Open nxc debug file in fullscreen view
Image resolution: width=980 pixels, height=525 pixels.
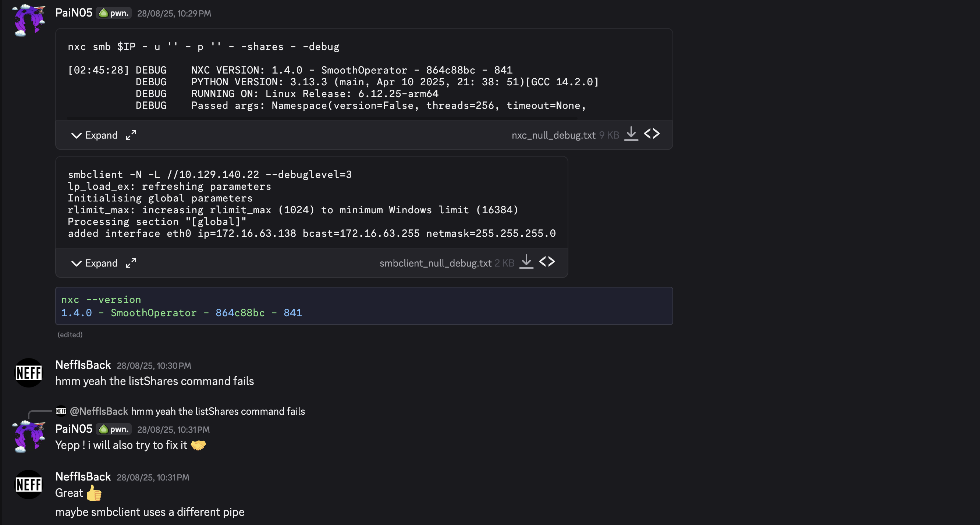pos(131,135)
